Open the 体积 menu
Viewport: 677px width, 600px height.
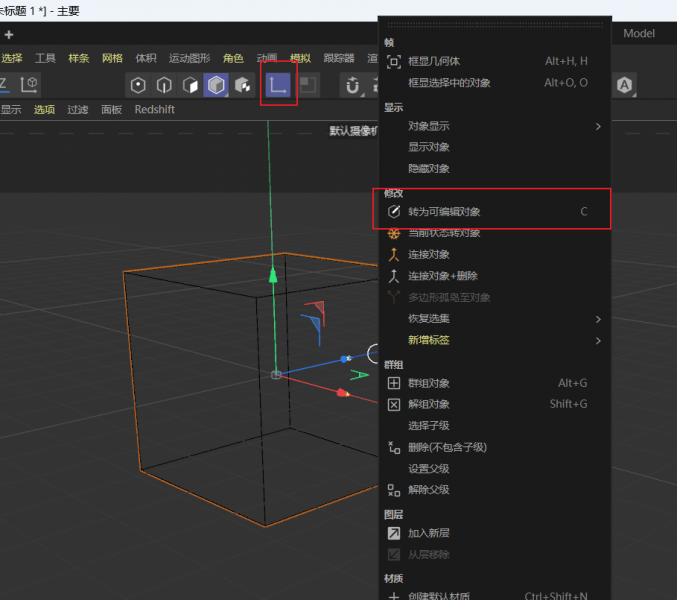point(146,58)
